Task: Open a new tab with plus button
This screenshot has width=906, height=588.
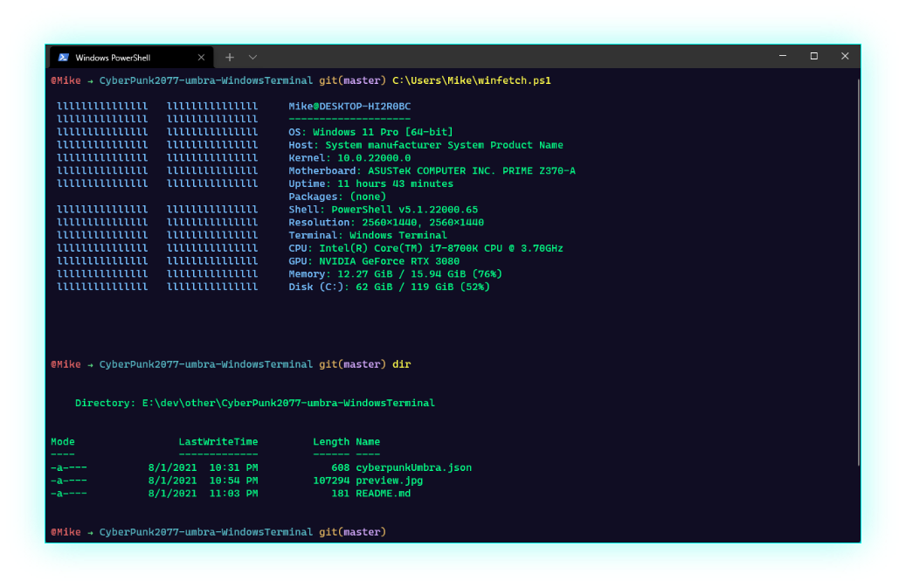Action: pos(230,57)
